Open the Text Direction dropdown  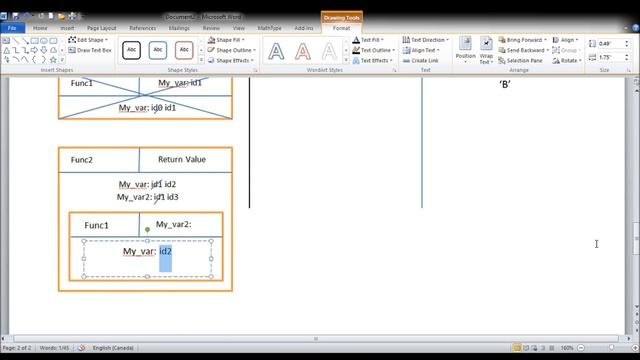pos(426,40)
